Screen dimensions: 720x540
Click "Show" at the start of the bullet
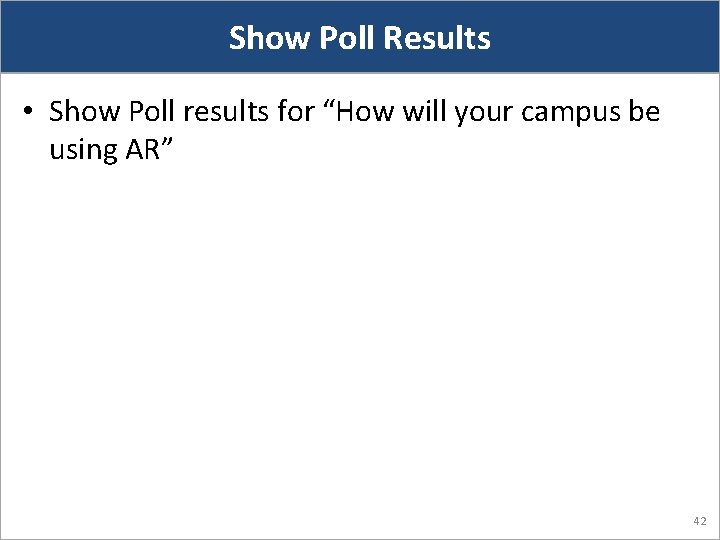(83, 112)
